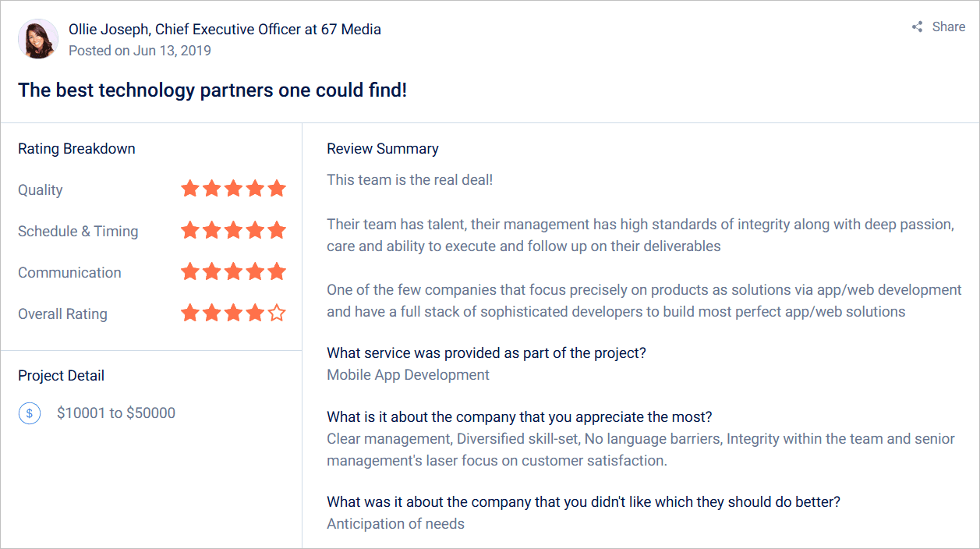The width and height of the screenshot is (980, 549).
Task: Click the Share link text
Action: (x=949, y=27)
